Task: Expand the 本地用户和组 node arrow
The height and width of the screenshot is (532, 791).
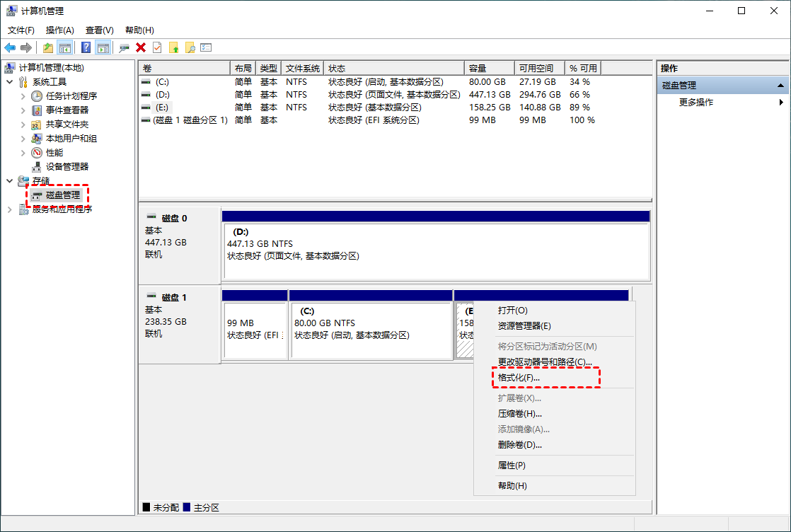Action: click(23, 138)
